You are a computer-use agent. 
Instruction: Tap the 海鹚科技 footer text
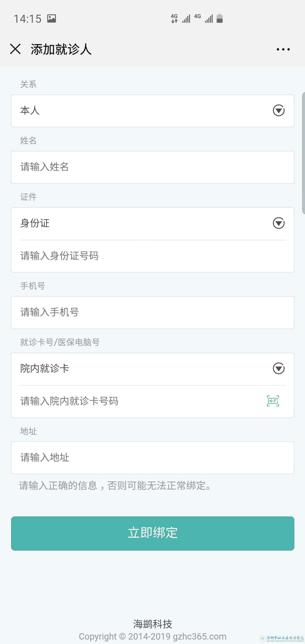click(152, 624)
